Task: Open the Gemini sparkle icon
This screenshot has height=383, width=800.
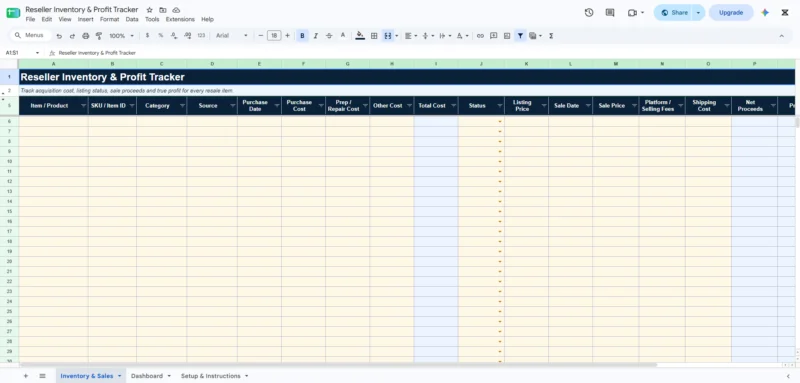Action: point(765,13)
